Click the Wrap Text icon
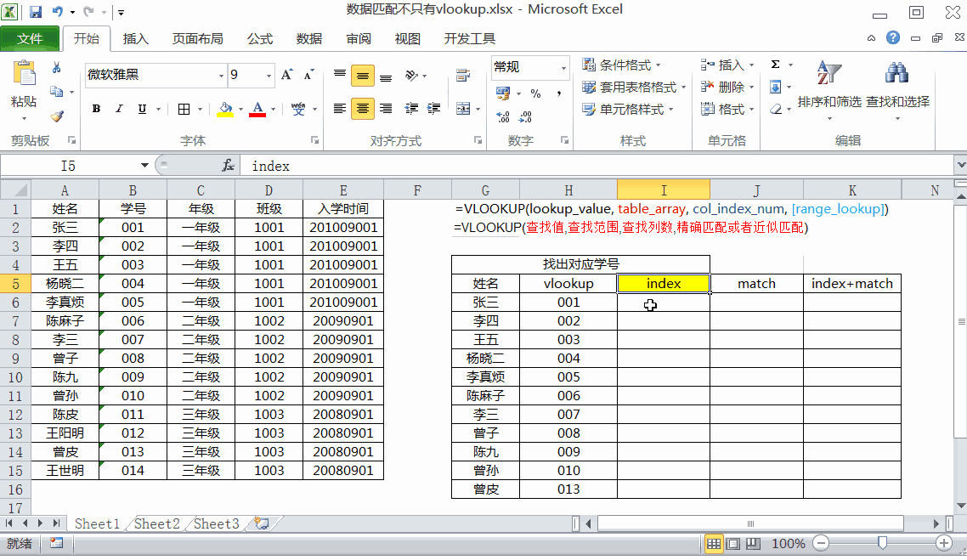Viewport: 967px width, 560px height. (463, 76)
